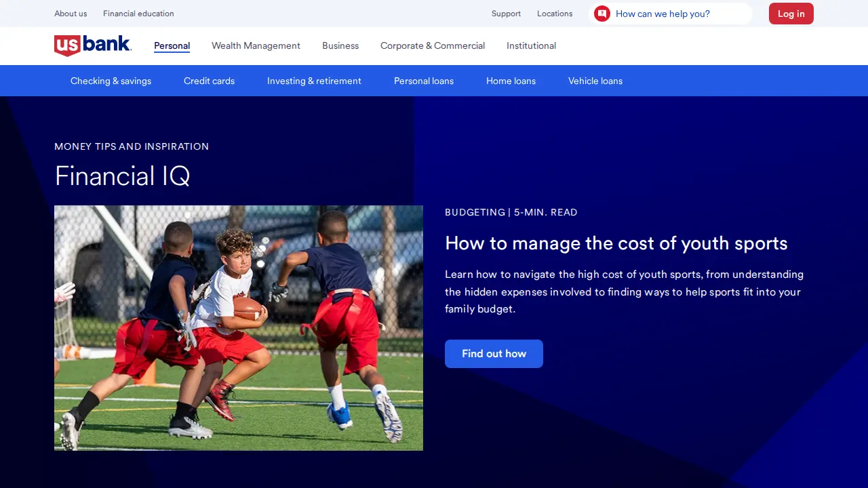Click the 'Financial IQ' heading
The height and width of the screenshot is (488, 868).
(122, 176)
